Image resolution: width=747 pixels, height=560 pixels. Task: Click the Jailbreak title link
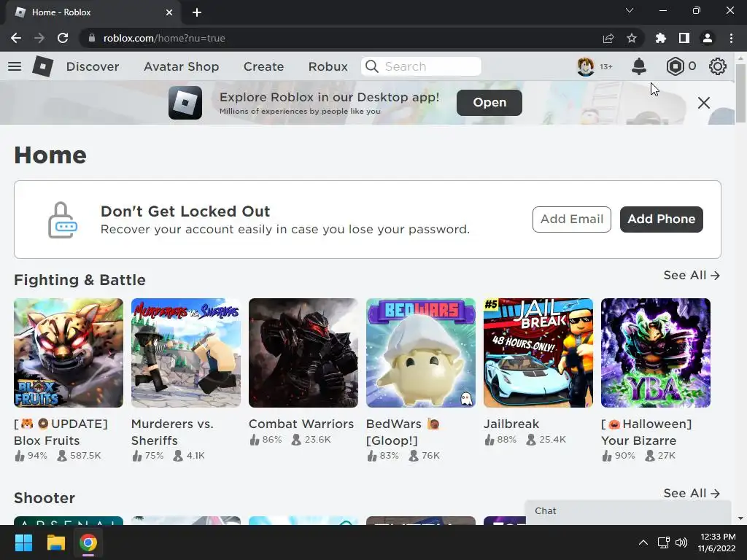point(511,424)
